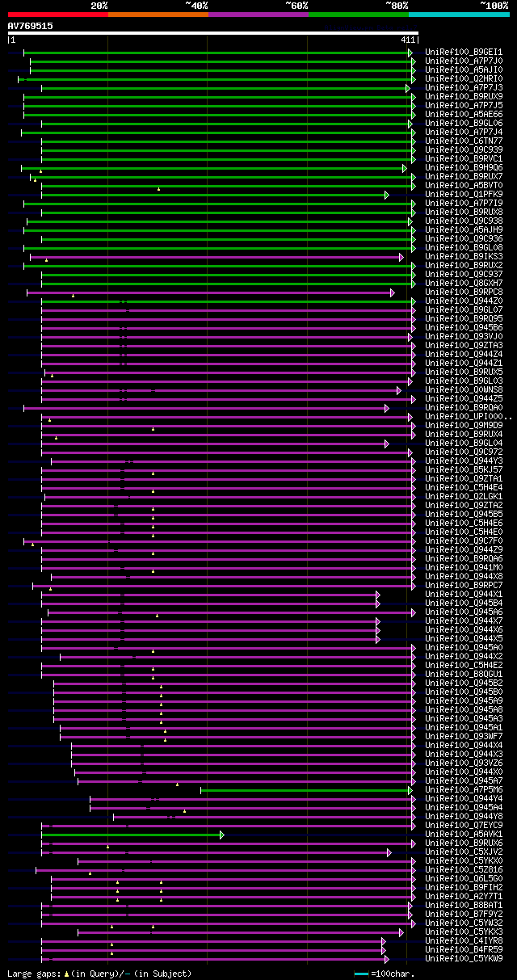Screen dimensions: 517x980
Task: Click the arrowhead ending the UniRef100_B9GEI1 alignment
Action: pos(410,53)
